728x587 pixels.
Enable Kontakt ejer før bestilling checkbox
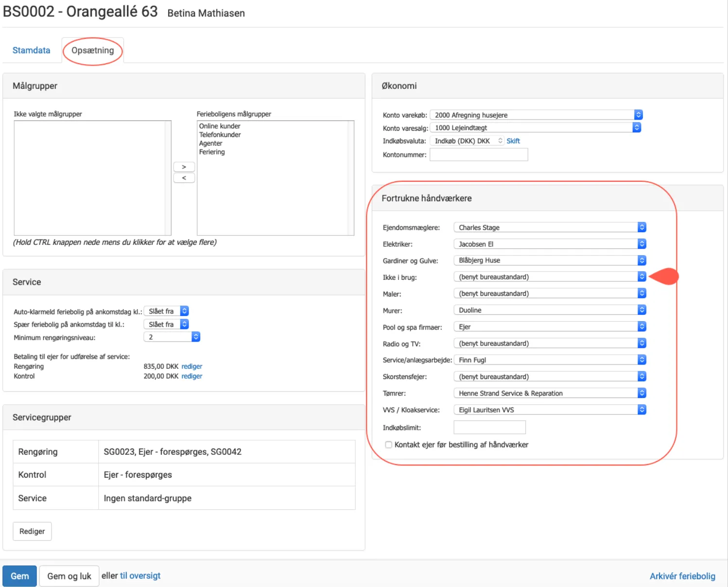[x=388, y=445]
